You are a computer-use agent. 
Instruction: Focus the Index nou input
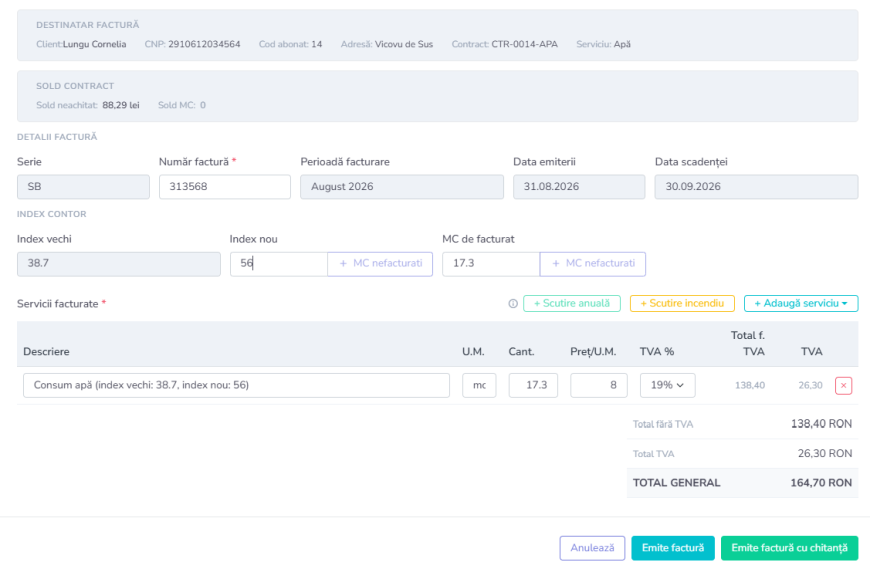click(x=279, y=263)
